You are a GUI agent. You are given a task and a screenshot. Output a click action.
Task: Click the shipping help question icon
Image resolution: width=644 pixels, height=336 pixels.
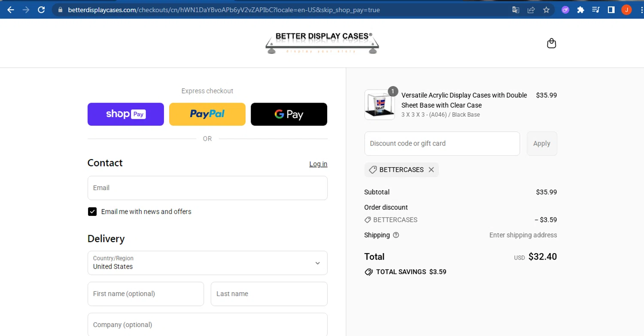pos(396,235)
